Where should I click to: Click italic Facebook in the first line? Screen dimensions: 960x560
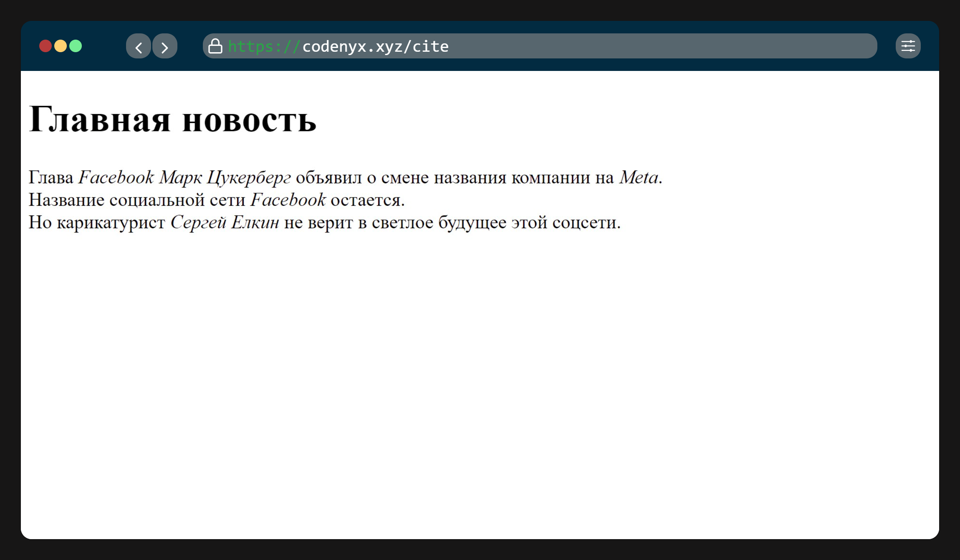(x=116, y=178)
